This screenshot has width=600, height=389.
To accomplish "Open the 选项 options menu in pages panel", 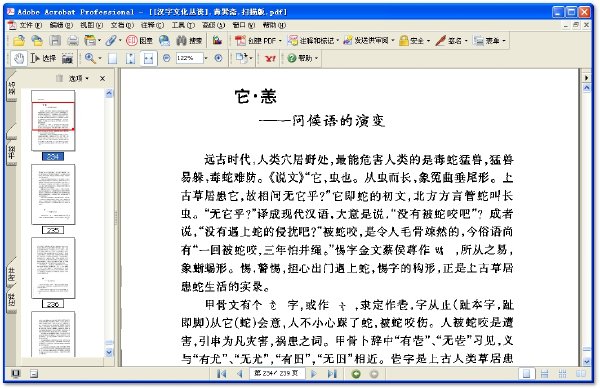I will click(x=78, y=78).
